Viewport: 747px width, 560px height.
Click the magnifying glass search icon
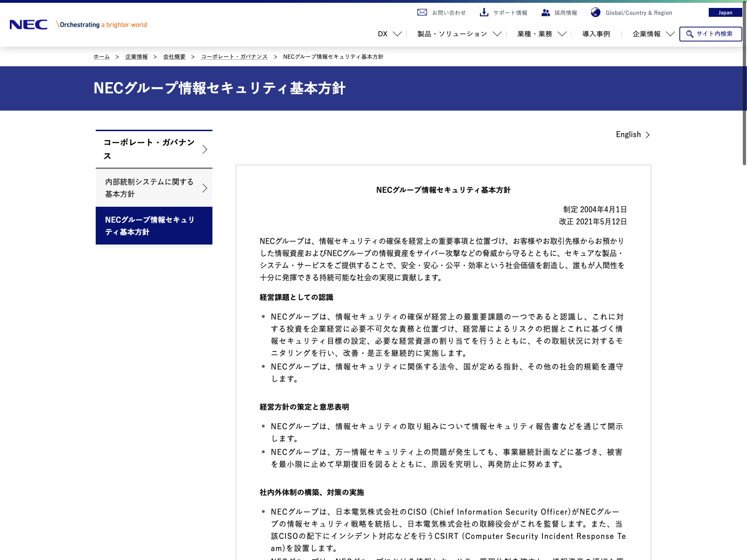pos(690,34)
